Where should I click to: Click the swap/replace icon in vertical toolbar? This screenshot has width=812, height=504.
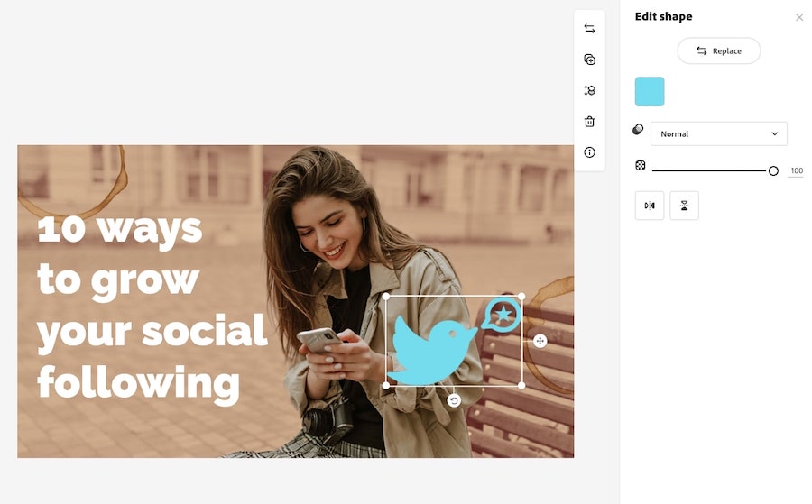tap(589, 29)
